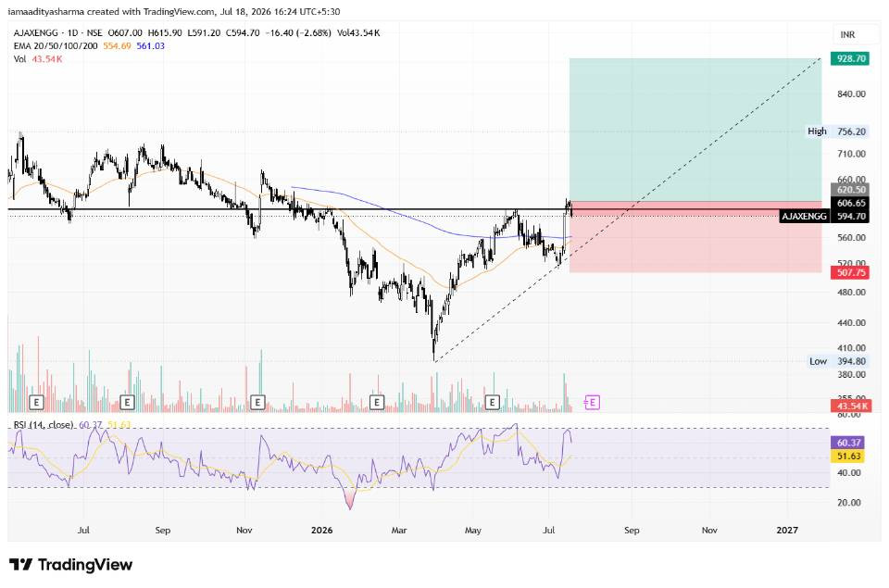Click the 710.00 price axis value
889x588 pixels.
852,154
